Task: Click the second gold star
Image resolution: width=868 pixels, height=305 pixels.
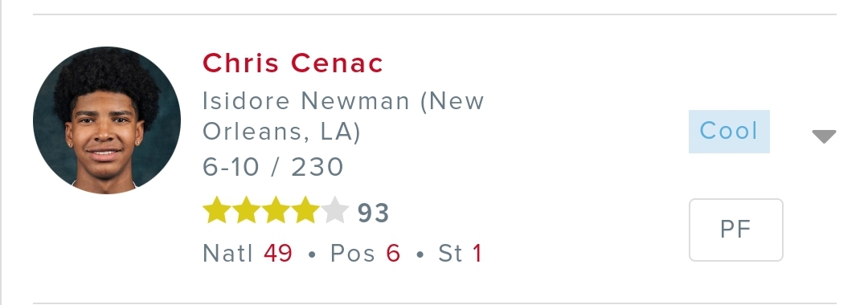Action: 246,210
